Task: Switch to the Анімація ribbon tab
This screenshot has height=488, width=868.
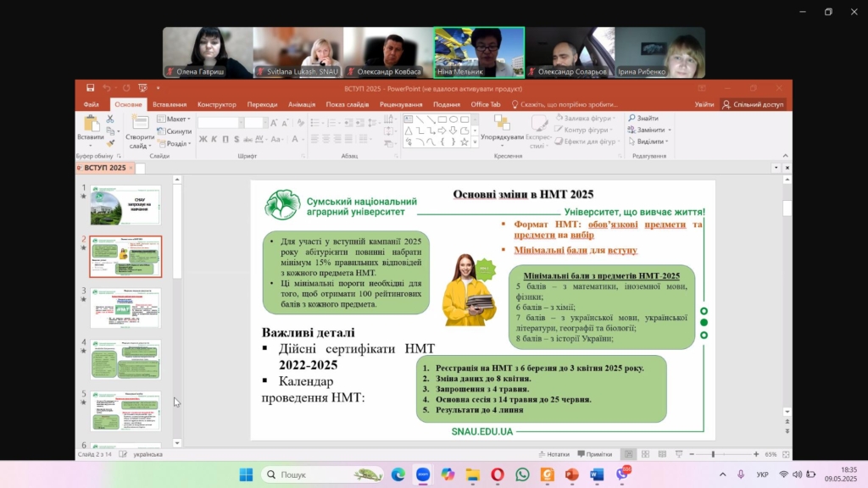Action: pyautogui.click(x=302, y=104)
